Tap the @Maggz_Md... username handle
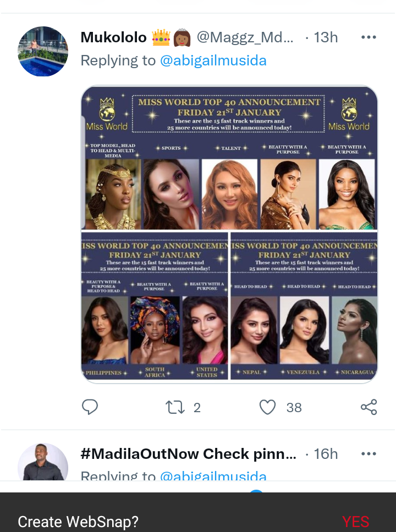The image size is (396, 532). [x=245, y=37]
